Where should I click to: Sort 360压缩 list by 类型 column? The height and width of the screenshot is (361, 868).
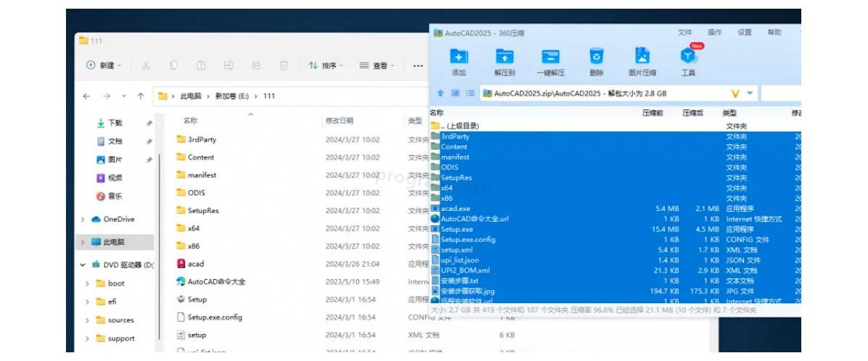(x=729, y=113)
